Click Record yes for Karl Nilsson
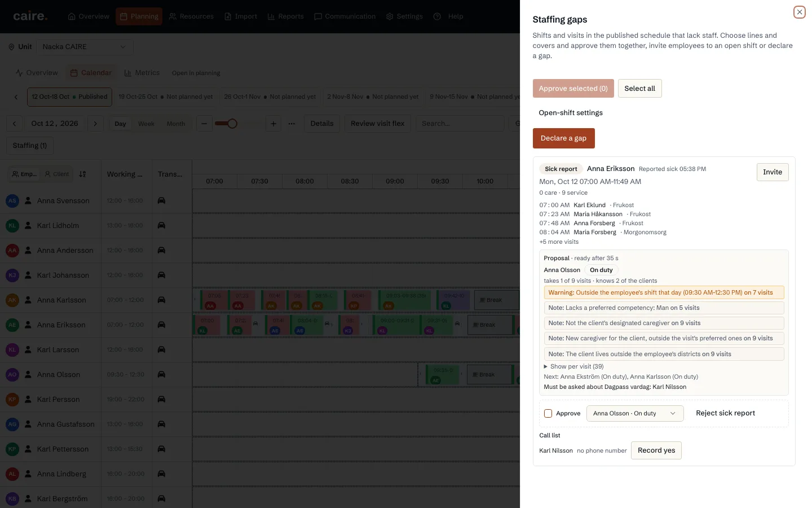 [656, 450]
